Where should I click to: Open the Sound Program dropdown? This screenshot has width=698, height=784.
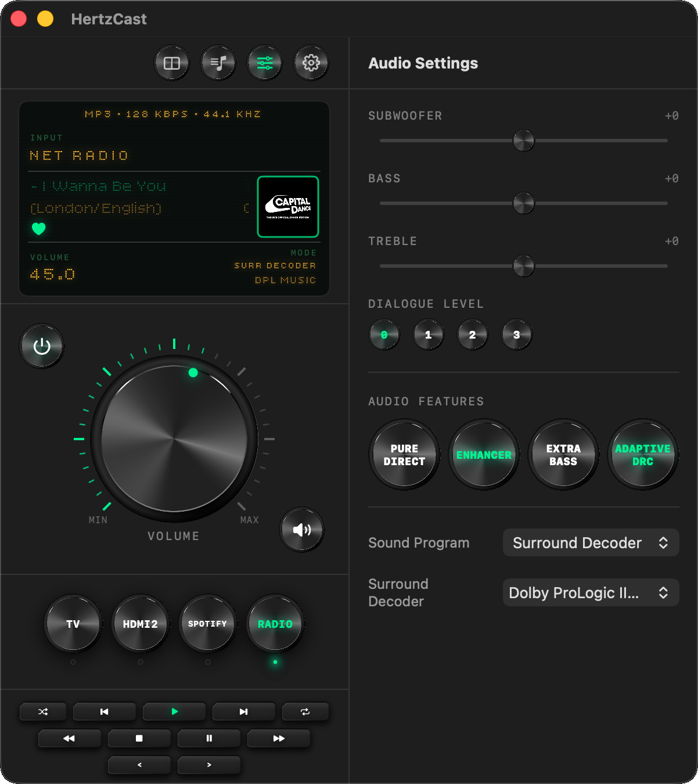click(591, 542)
